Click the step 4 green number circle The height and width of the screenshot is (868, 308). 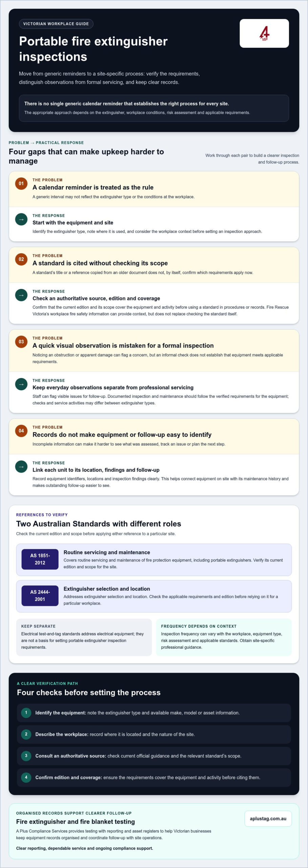coord(26,777)
